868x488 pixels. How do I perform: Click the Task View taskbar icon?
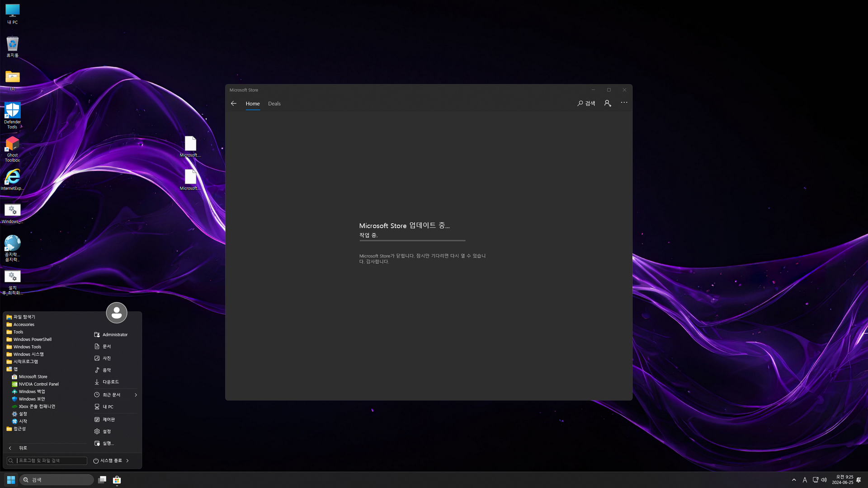(x=102, y=479)
